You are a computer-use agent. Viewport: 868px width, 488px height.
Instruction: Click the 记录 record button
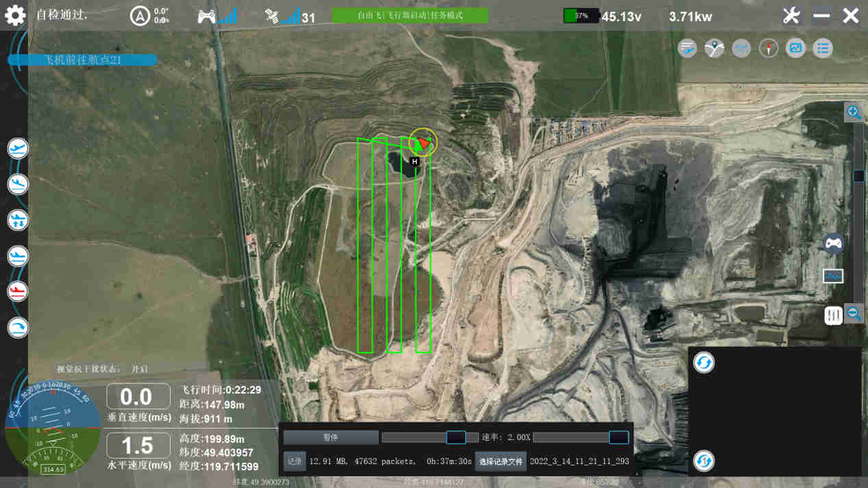click(x=294, y=462)
